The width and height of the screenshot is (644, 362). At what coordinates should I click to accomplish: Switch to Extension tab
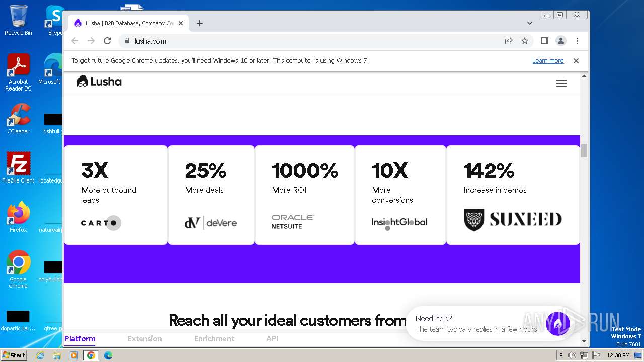[x=144, y=339]
